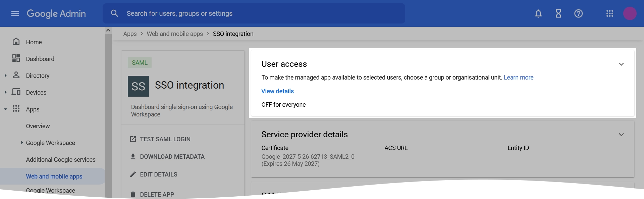The height and width of the screenshot is (199, 644).
Task: Click the ACS URL label
Action: tap(396, 148)
